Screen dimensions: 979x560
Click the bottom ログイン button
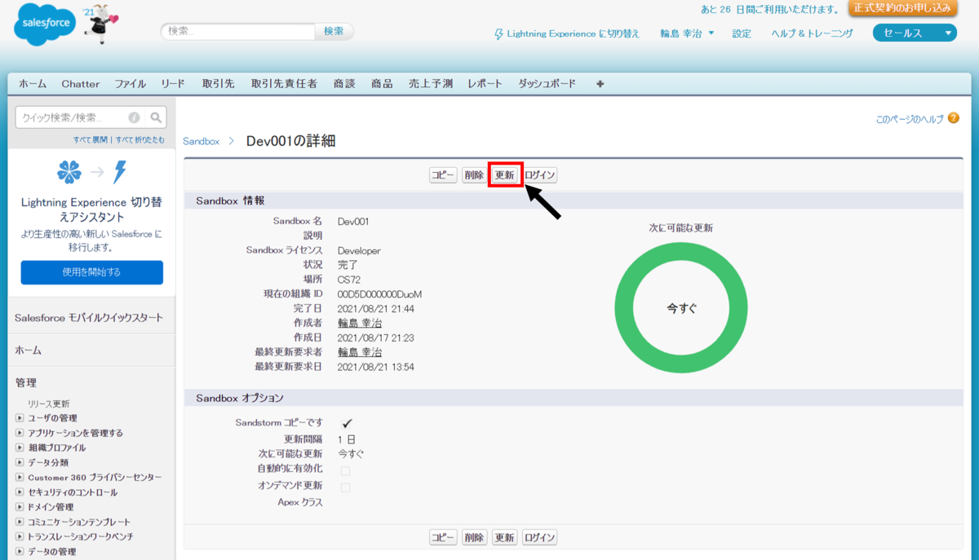[539, 538]
